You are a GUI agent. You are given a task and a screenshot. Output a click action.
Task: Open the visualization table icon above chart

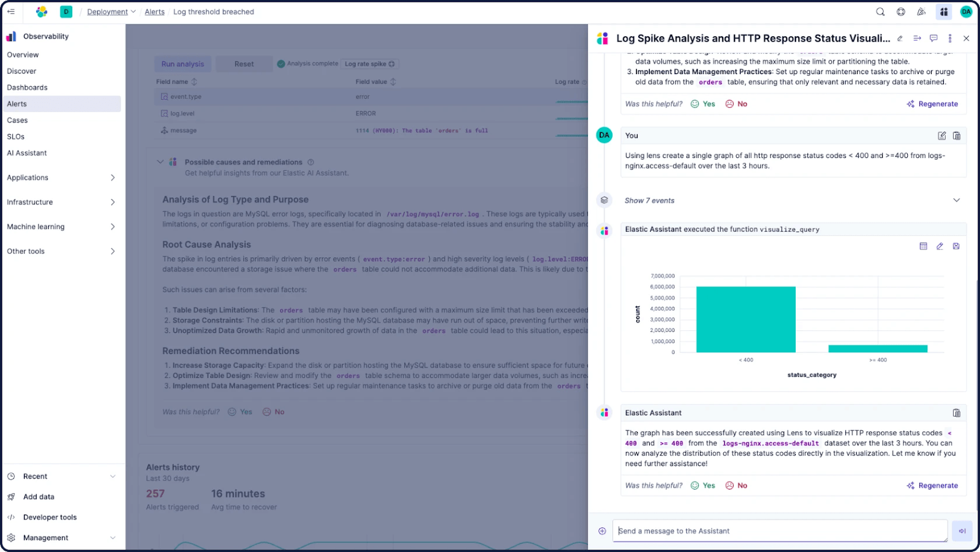point(923,246)
